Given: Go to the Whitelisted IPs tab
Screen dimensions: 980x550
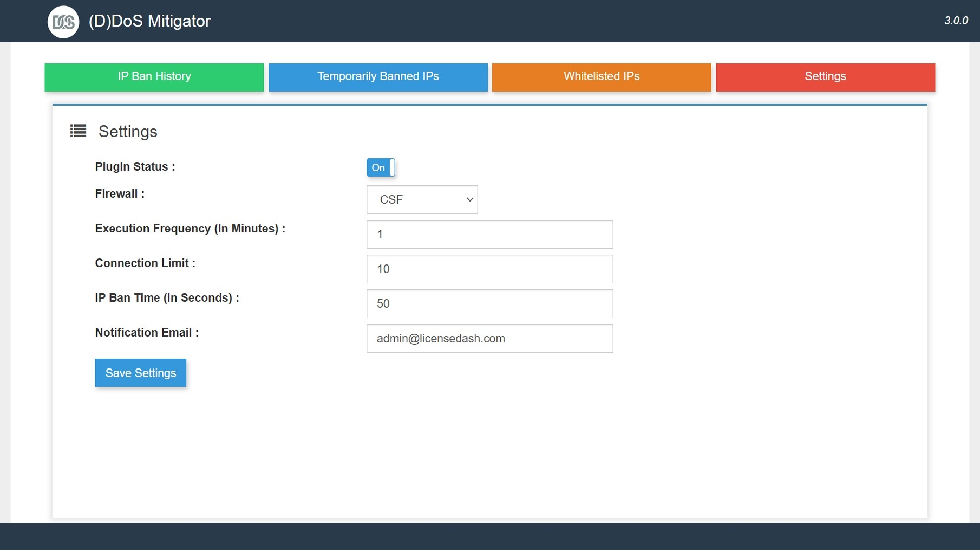Looking at the screenshot, I should tap(601, 77).
